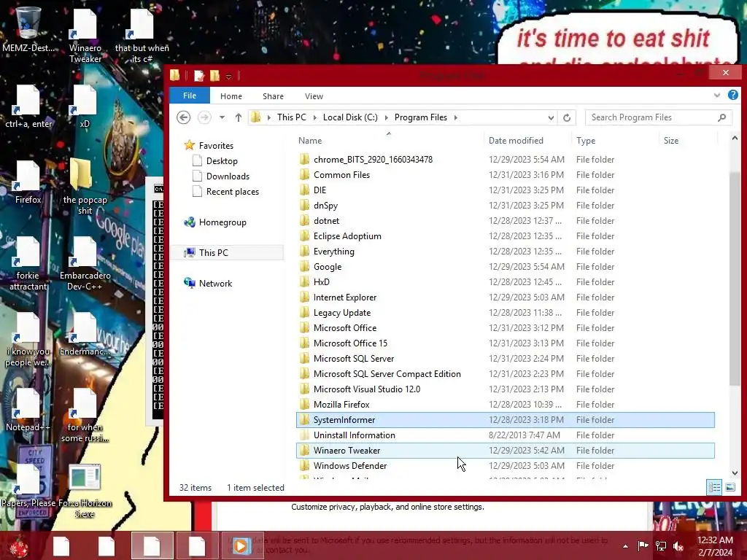The image size is (747, 560).
Task: Open the Endermanc... desktop shortcut
Action: point(85,334)
